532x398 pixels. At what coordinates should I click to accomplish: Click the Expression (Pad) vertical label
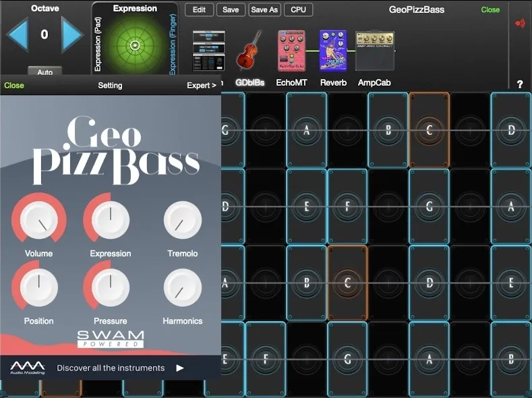[98, 44]
